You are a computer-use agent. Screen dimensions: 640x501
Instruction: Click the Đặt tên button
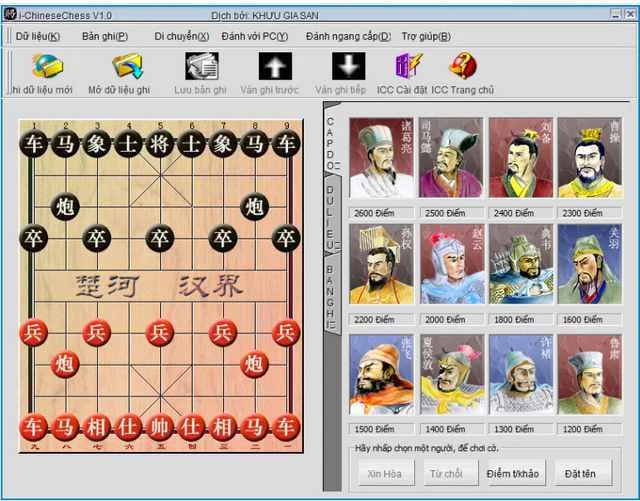[583, 474]
